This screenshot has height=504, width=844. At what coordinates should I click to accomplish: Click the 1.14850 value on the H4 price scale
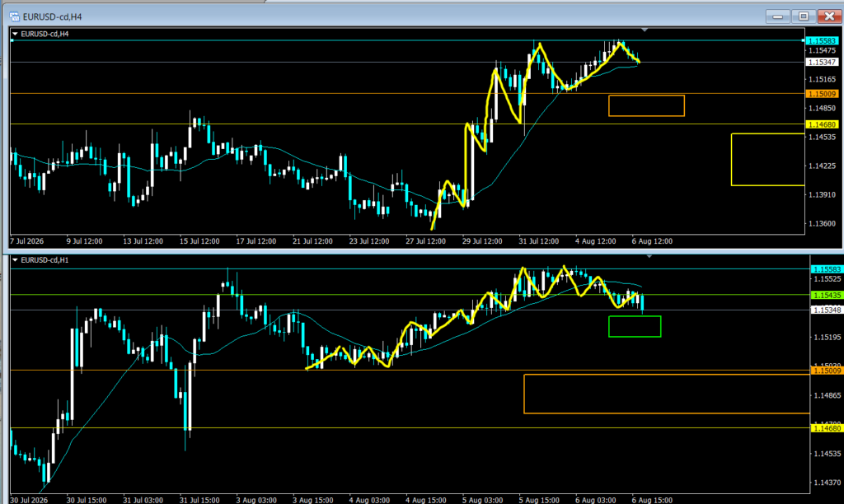[x=822, y=108]
